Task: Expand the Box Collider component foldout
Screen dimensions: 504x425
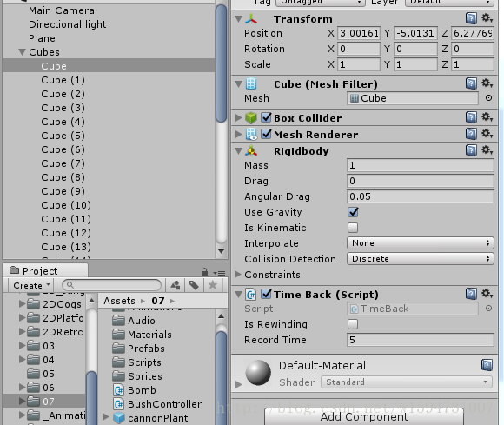Action: click(x=238, y=117)
